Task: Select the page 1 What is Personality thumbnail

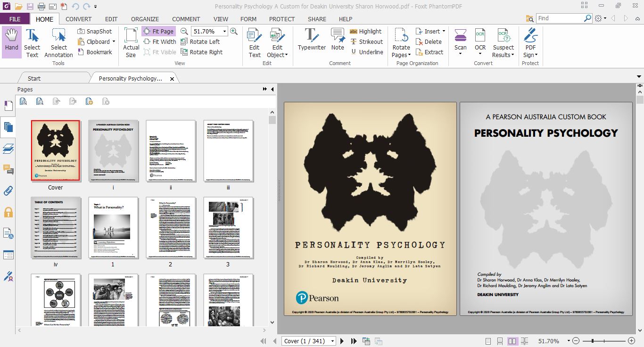Action: (x=113, y=228)
